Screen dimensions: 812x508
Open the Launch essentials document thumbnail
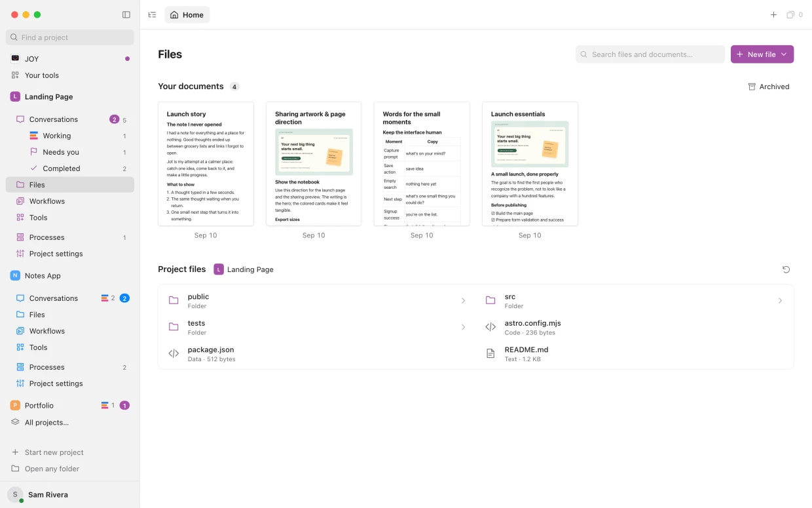[x=530, y=164]
